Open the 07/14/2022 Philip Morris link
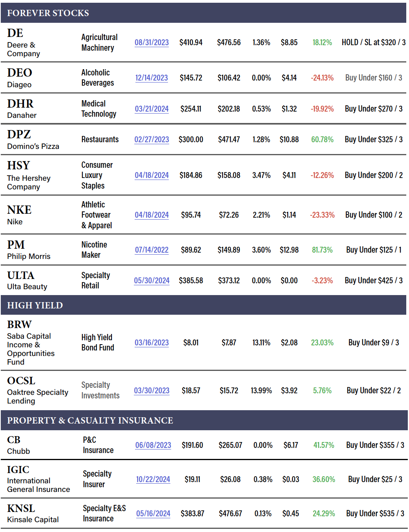 pos(152,250)
